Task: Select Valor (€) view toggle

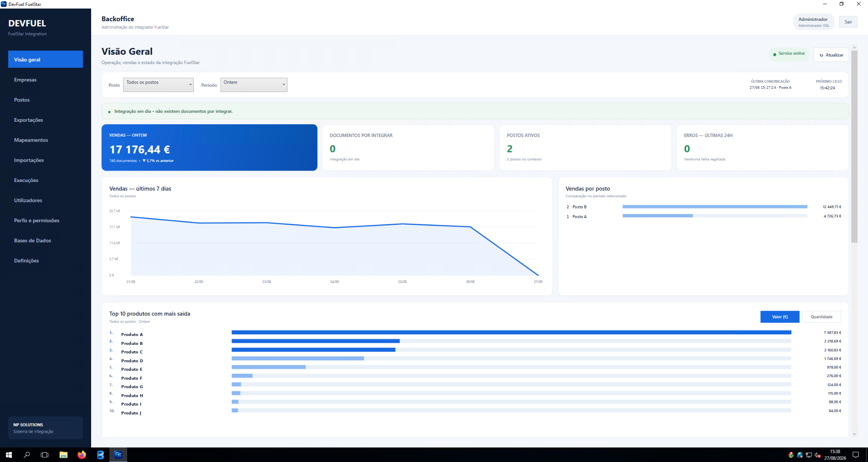Action: [779, 317]
